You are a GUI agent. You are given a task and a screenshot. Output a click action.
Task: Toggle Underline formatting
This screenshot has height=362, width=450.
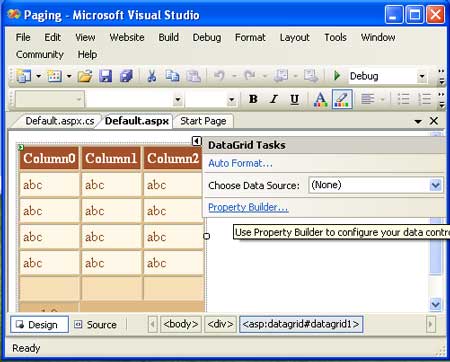tap(294, 99)
